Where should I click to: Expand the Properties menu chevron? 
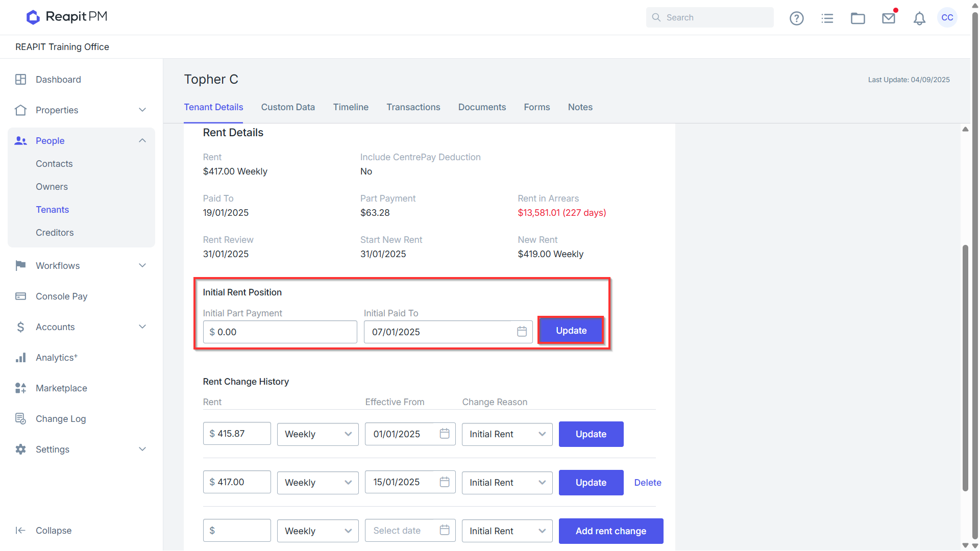pos(142,110)
